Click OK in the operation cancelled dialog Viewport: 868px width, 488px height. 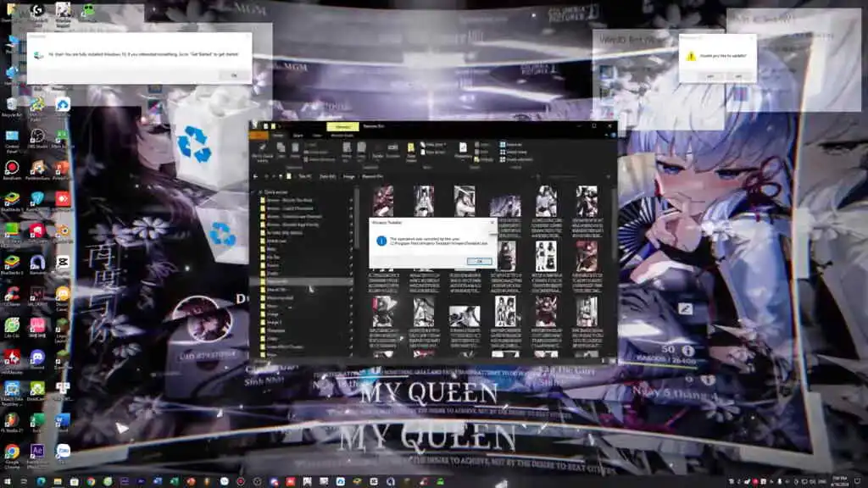pos(479,261)
